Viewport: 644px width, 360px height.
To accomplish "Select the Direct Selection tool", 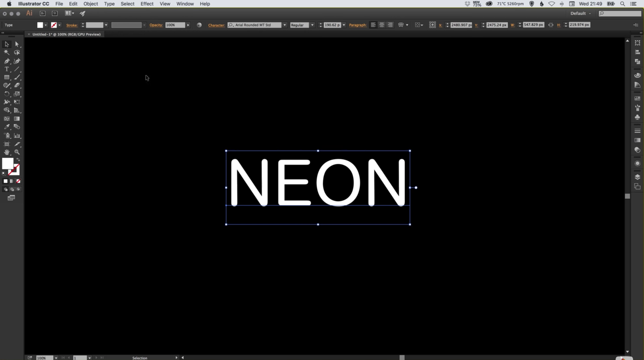I will [17, 44].
